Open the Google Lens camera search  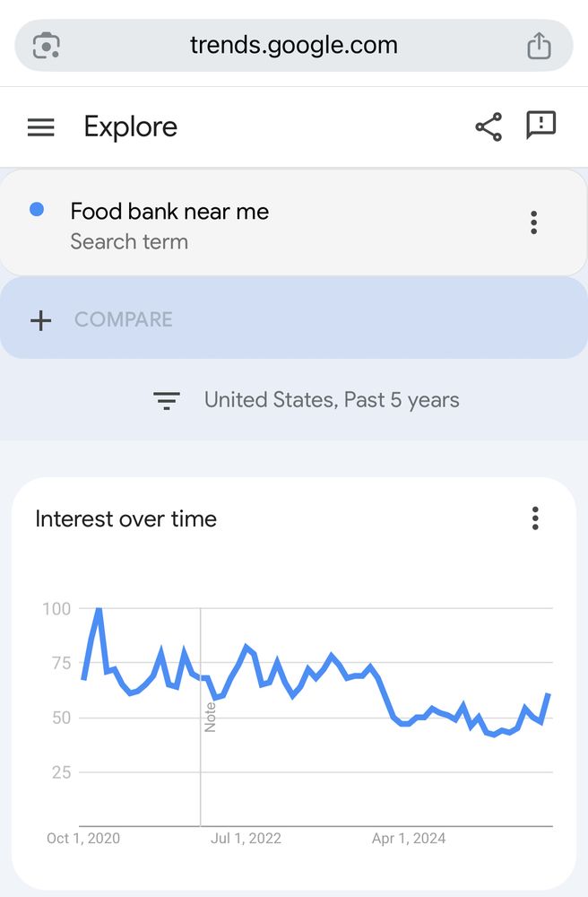[45, 45]
